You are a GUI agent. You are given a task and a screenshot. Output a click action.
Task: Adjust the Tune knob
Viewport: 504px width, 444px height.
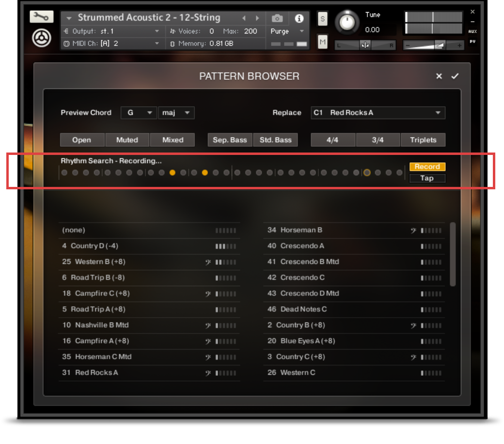pos(347,22)
